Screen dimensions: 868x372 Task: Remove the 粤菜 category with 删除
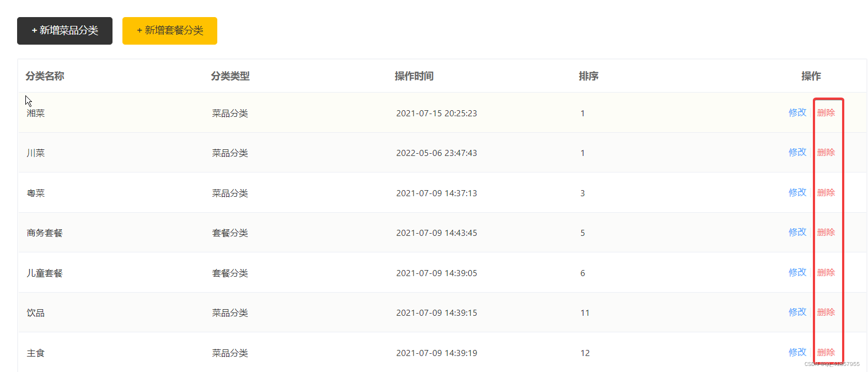click(826, 192)
